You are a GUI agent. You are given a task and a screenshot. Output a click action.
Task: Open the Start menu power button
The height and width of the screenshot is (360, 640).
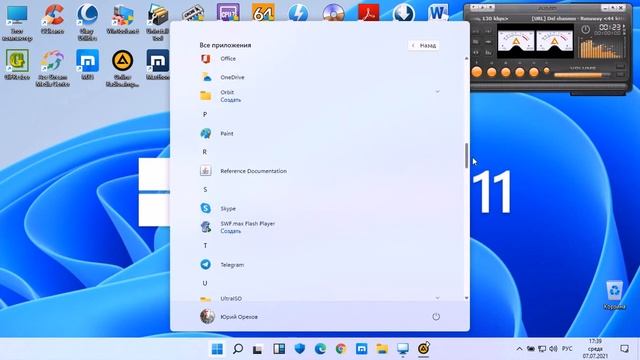click(436, 317)
